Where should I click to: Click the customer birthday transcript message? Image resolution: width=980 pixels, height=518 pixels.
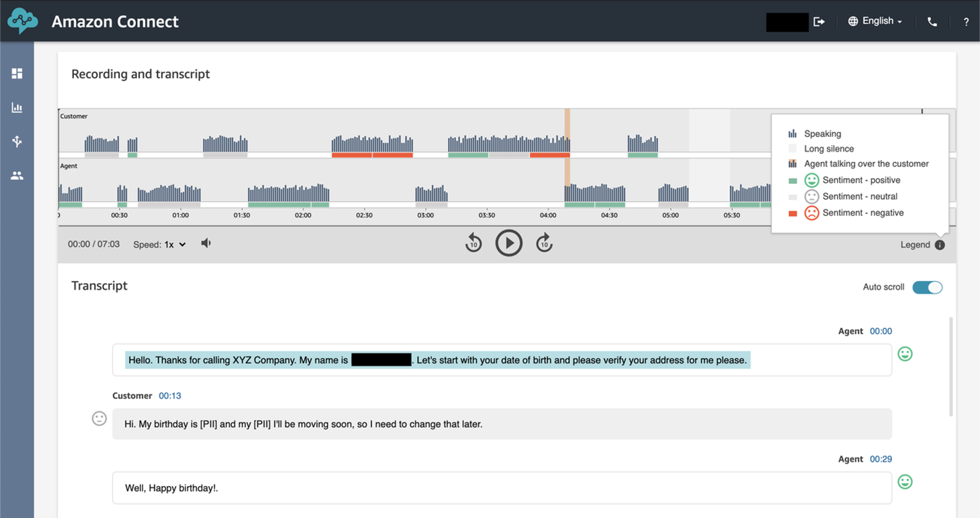[x=502, y=424]
